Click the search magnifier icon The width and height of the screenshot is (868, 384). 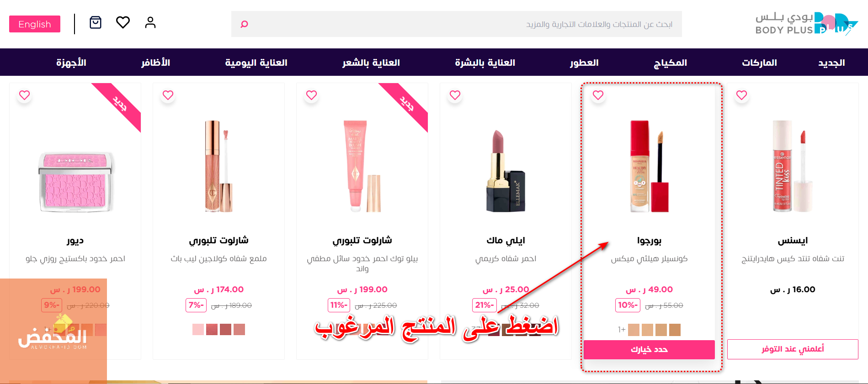244,24
